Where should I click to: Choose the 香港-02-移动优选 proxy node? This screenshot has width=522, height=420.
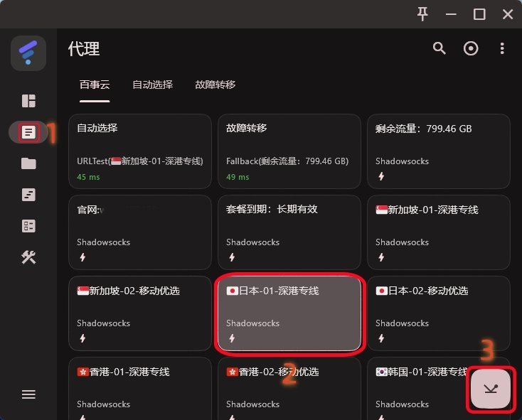click(x=289, y=387)
